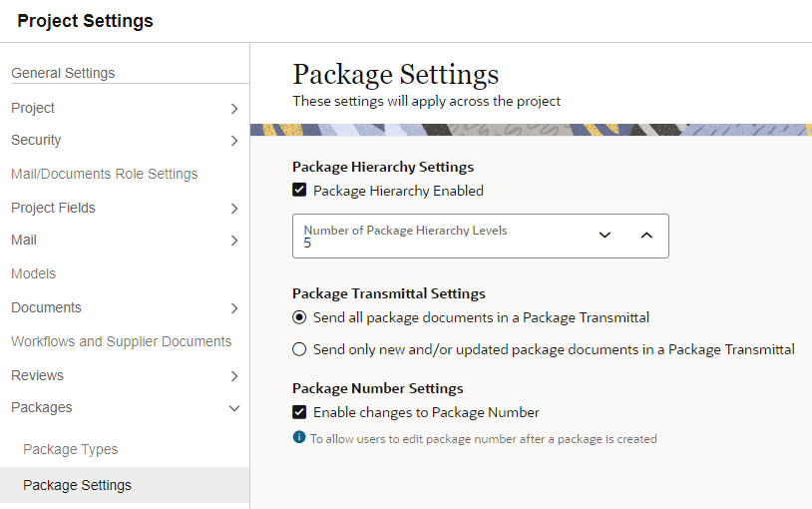Image resolution: width=812 pixels, height=509 pixels.
Task: Expand the Reviews section chevron
Action: click(x=234, y=376)
